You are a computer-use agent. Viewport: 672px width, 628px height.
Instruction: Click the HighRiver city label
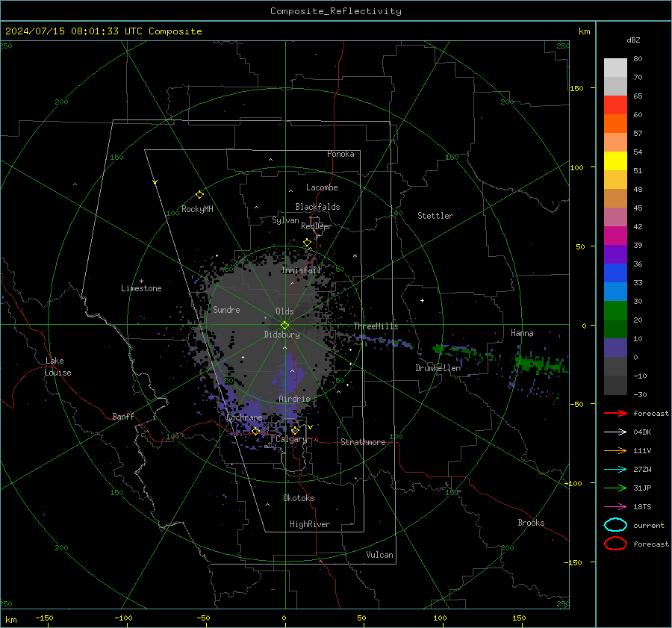[310, 524]
